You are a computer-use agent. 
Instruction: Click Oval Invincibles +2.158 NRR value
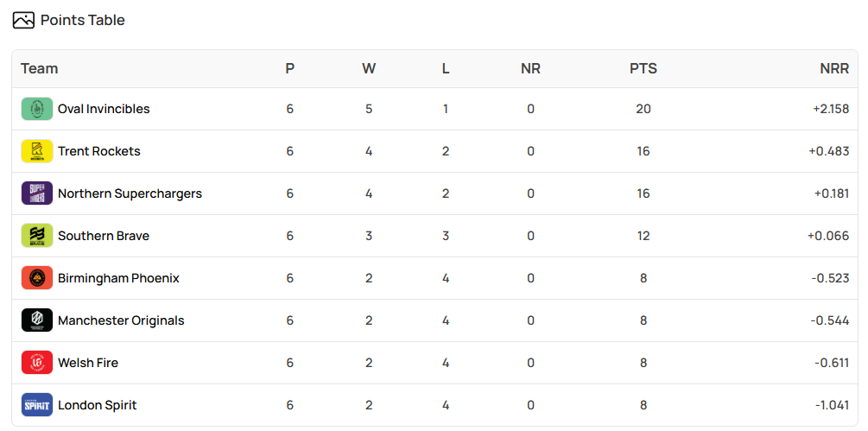[x=831, y=109]
